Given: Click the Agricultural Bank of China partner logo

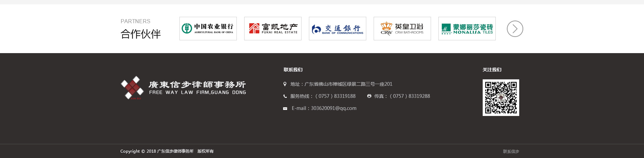Looking at the screenshot, I should coord(208,29).
